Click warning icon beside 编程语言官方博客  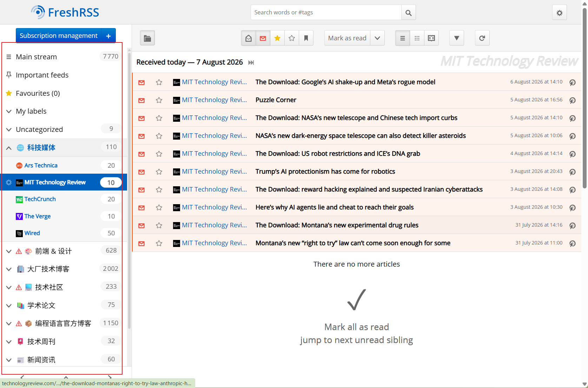19,323
